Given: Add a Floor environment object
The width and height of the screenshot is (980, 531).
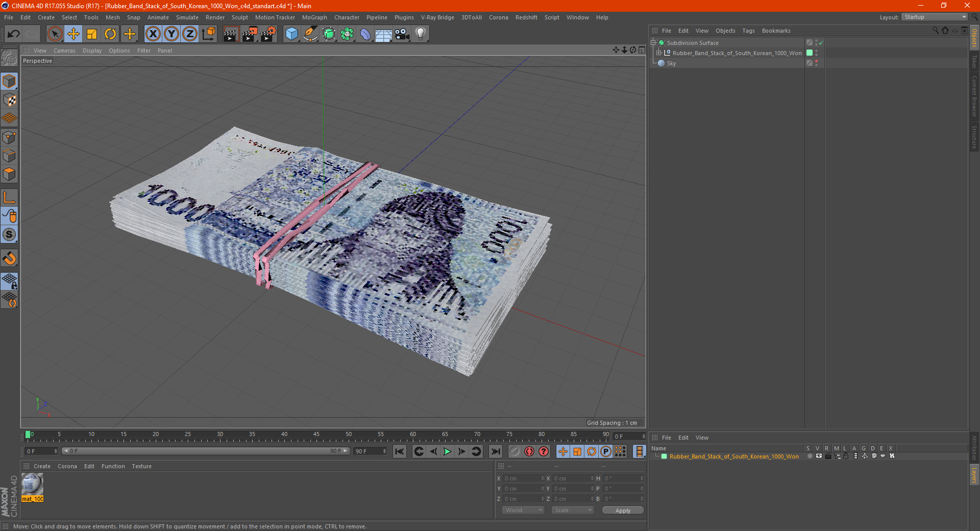Looking at the screenshot, I should click(383, 34).
